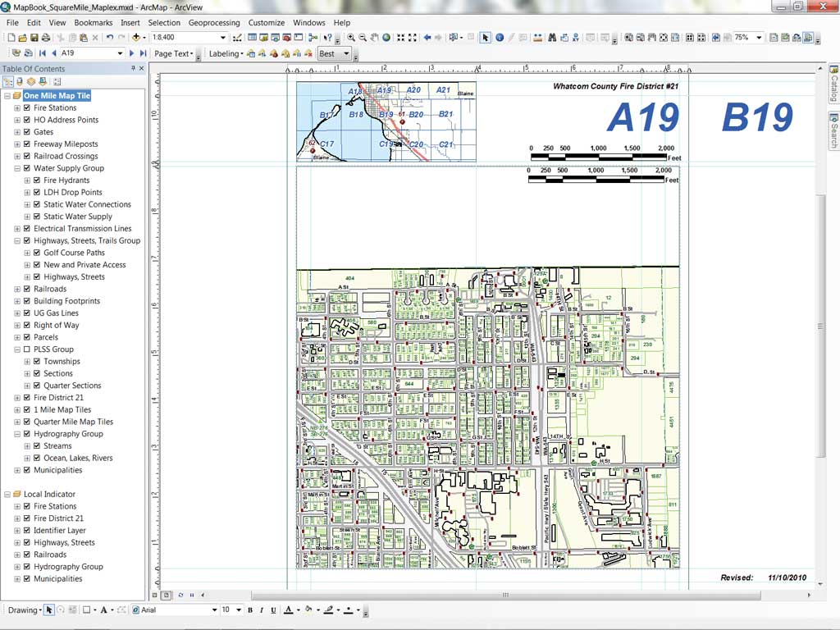
Task: Collapse the Water Supply Group tree
Action: (x=17, y=168)
